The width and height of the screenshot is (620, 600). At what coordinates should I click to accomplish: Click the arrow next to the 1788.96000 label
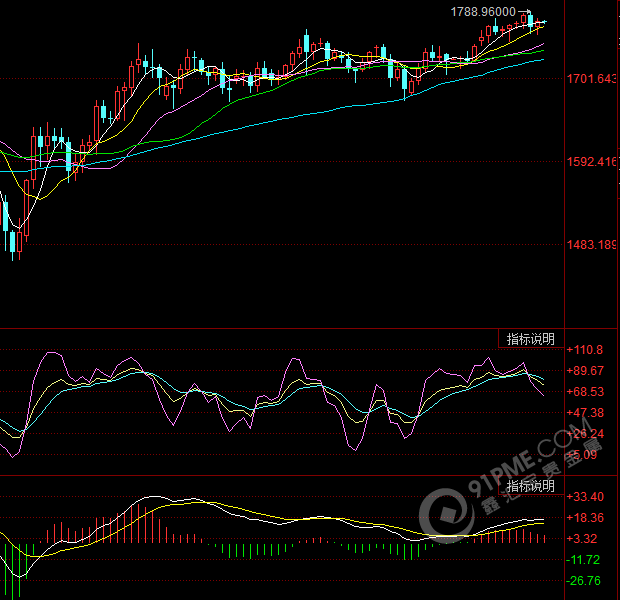coord(523,11)
